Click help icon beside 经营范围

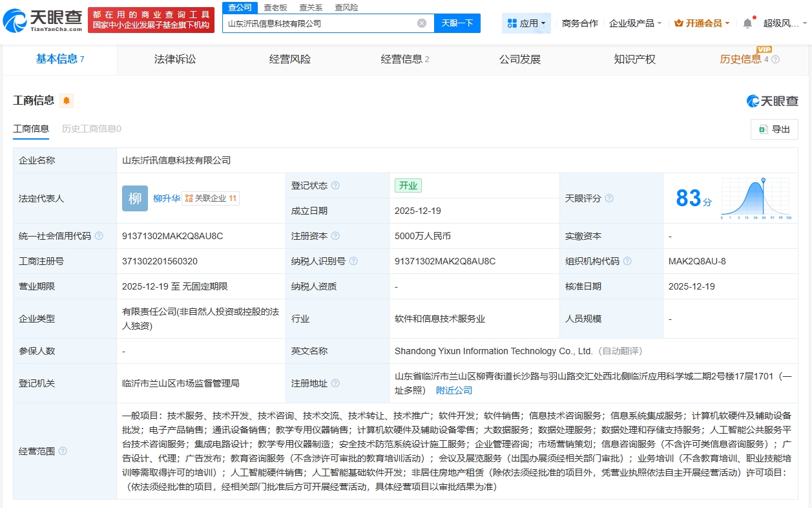[63, 451]
